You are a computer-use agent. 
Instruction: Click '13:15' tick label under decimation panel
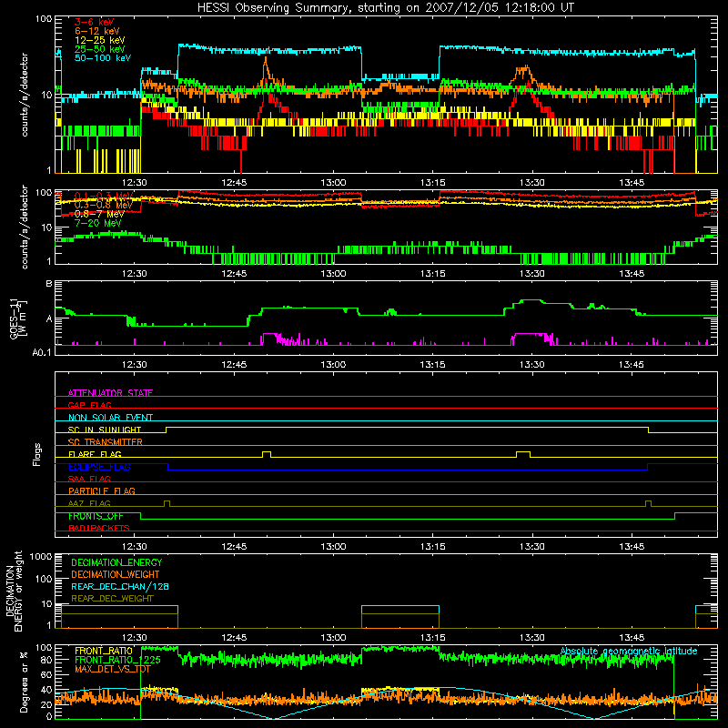(433, 638)
